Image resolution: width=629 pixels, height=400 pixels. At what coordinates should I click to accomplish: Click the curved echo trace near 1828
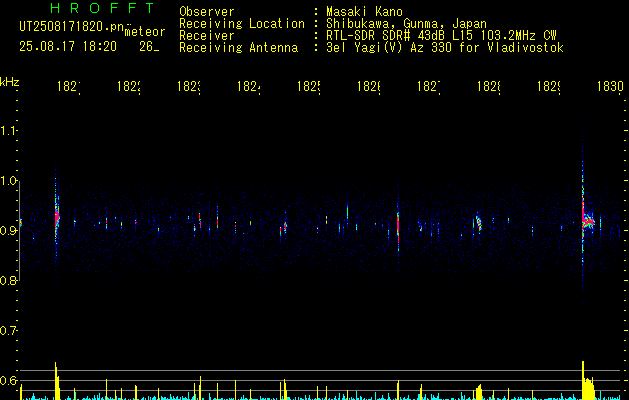coord(479,223)
